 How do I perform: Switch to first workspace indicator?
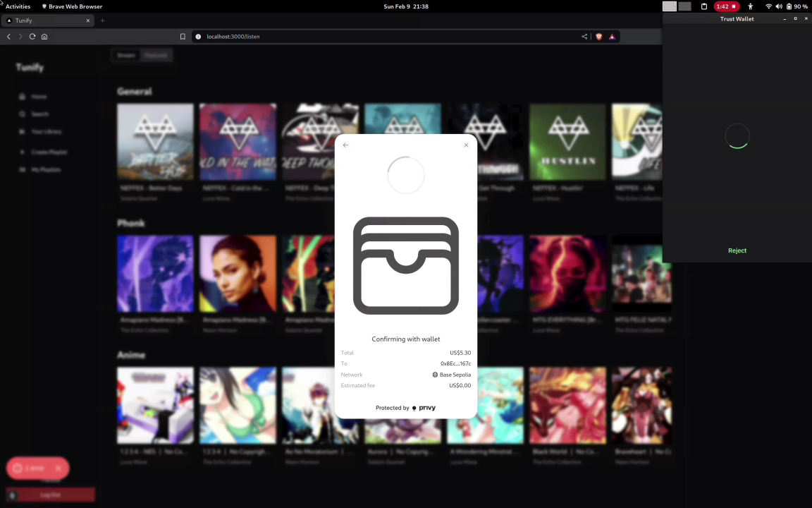(669, 6)
